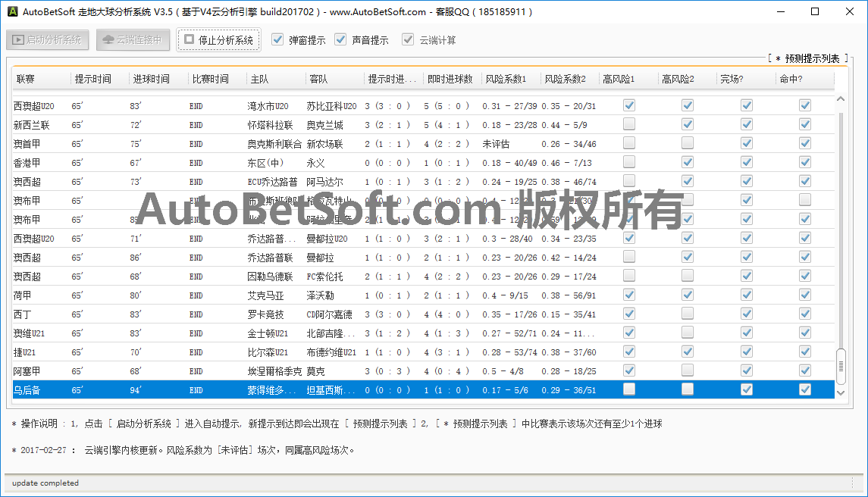
Task: Toggle 高风险2 checkbox in 怀塔科拉联 row
Action: click(688, 124)
